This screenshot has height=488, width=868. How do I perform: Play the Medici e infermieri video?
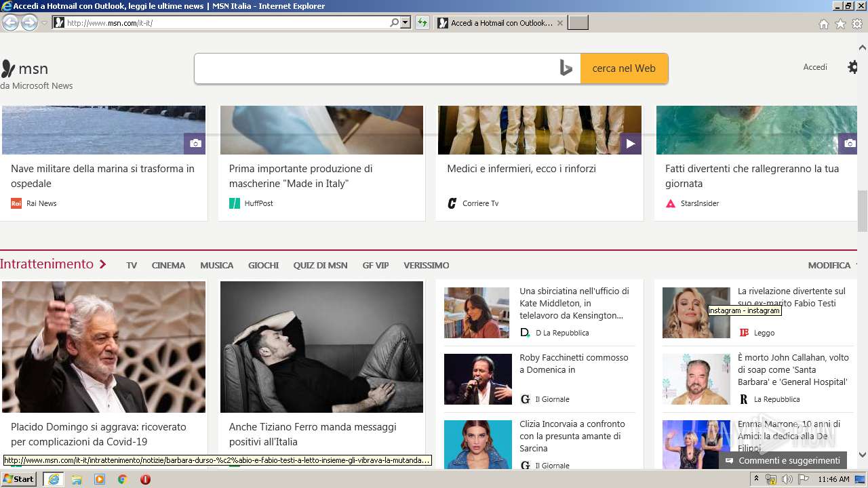[631, 144]
